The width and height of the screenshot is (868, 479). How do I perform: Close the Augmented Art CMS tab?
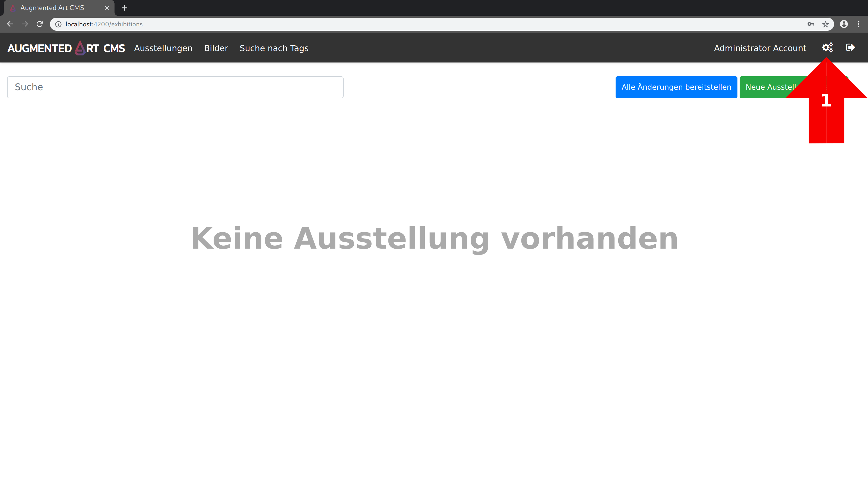tap(107, 8)
